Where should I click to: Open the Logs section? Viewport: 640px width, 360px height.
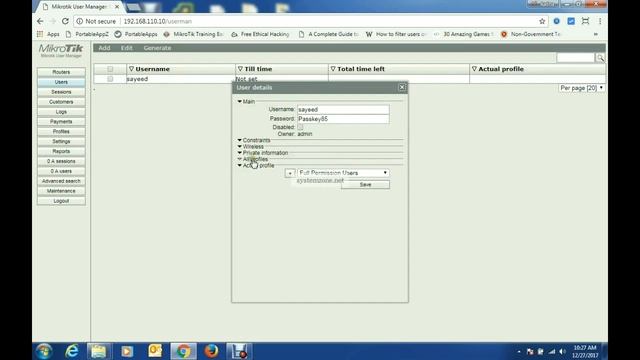click(61, 112)
